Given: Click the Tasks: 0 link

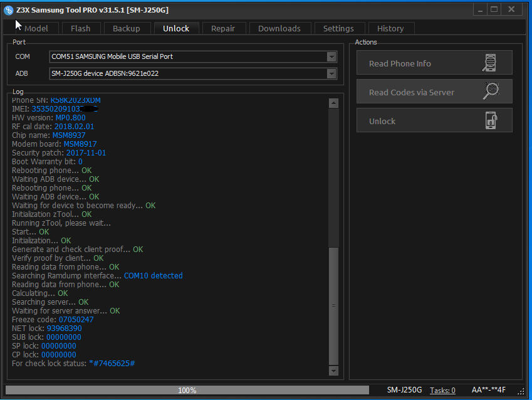Looking at the screenshot, I should pos(442,391).
